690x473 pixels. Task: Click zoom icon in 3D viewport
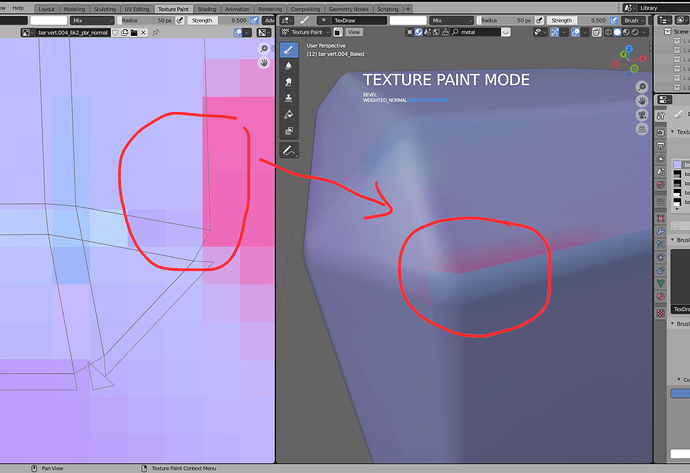coord(642,87)
